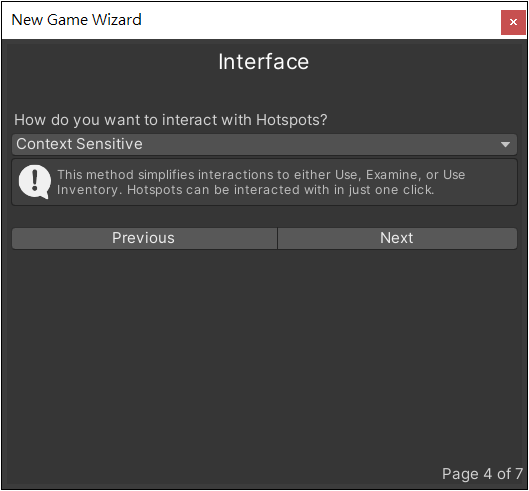Go to the Next wizard page
The width and height of the screenshot is (529, 491).
click(x=397, y=238)
